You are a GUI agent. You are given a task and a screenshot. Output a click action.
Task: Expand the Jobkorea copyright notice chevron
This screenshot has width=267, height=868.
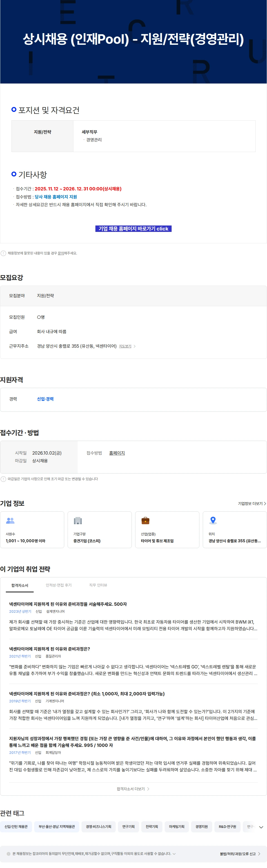(x=174, y=854)
